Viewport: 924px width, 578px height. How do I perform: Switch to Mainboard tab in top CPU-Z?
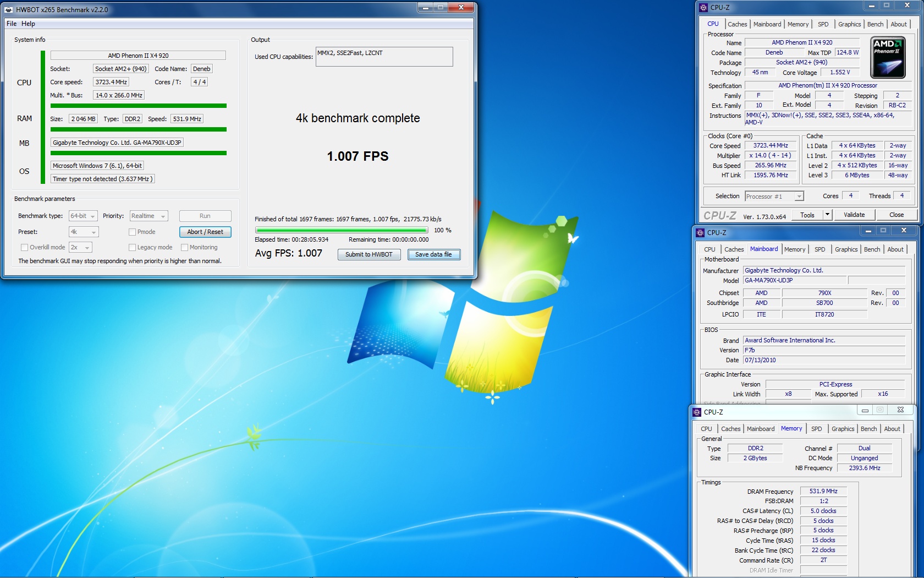point(767,24)
